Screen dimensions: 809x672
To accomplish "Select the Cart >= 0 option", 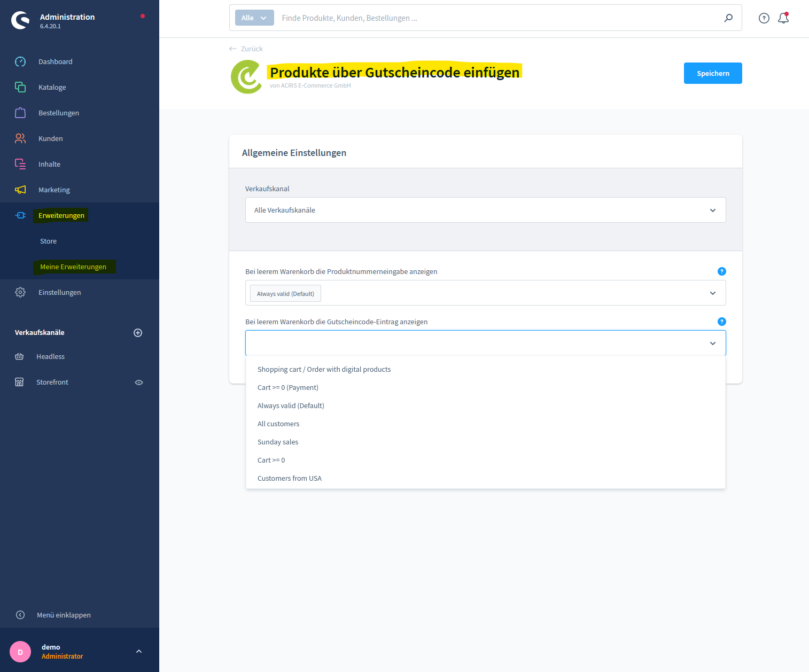I will [486, 460].
